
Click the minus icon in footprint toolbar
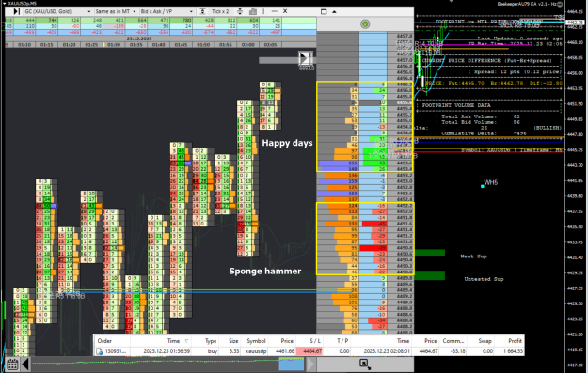[274, 11]
